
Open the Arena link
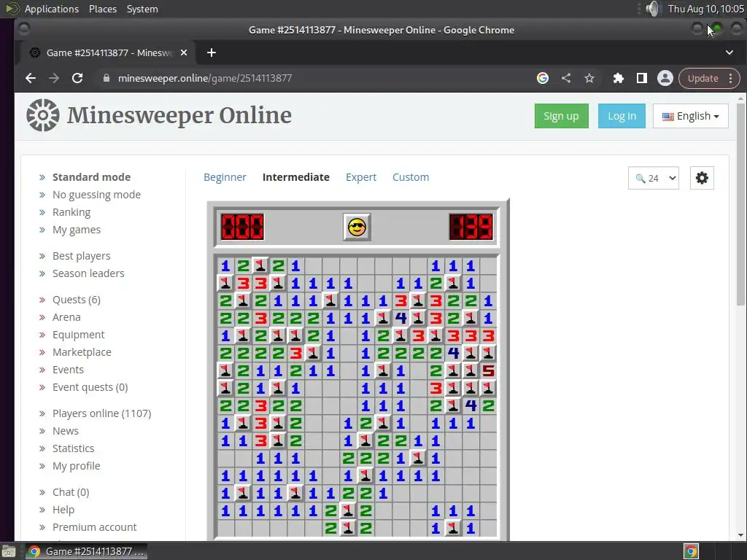tap(66, 317)
